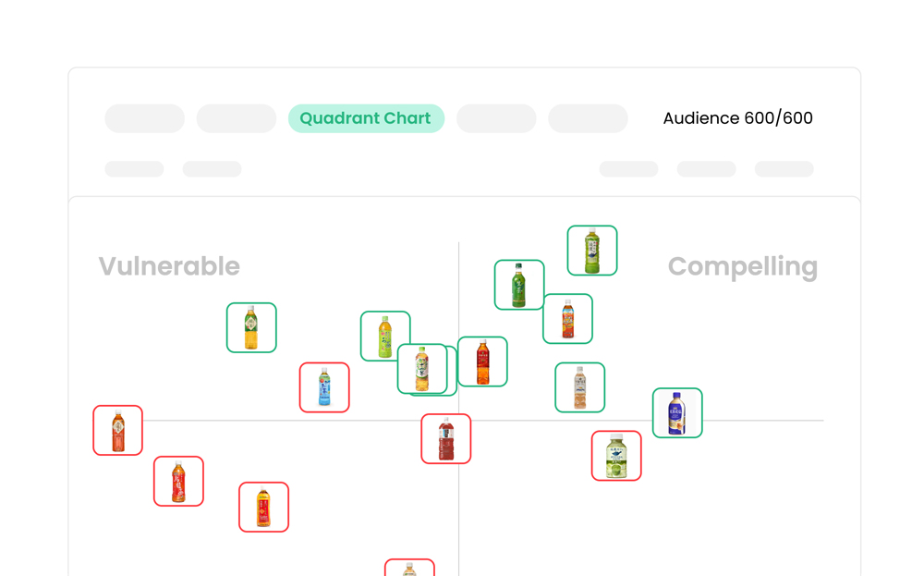Click the blue water bottle with red border

click(x=324, y=387)
